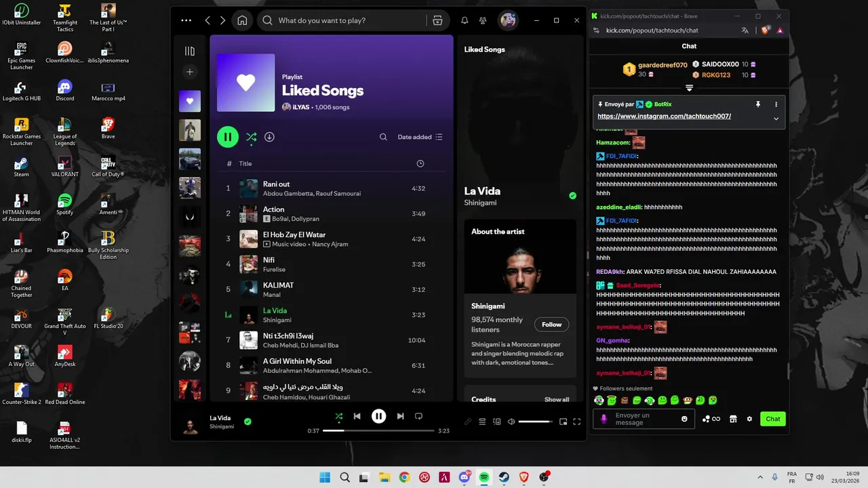The image size is (868, 488).
Task: Download the Liked Songs playlist
Action: pos(269,137)
